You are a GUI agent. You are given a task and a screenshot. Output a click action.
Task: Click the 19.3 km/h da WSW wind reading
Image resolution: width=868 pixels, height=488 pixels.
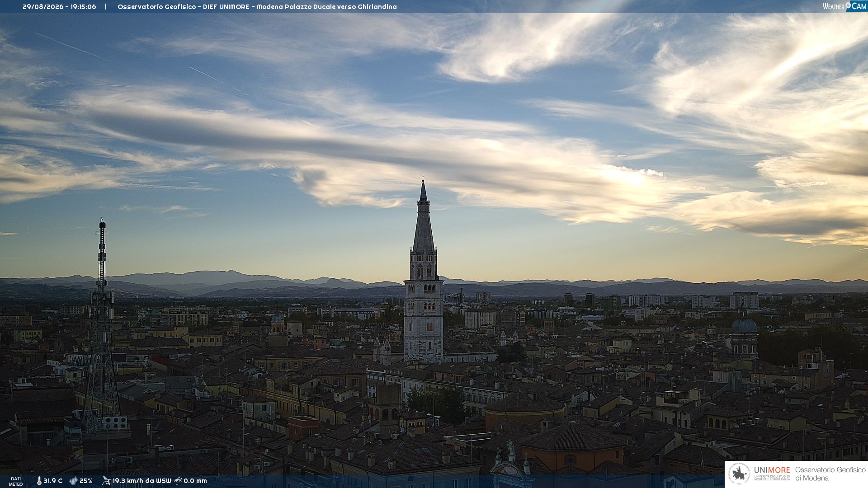142,481
